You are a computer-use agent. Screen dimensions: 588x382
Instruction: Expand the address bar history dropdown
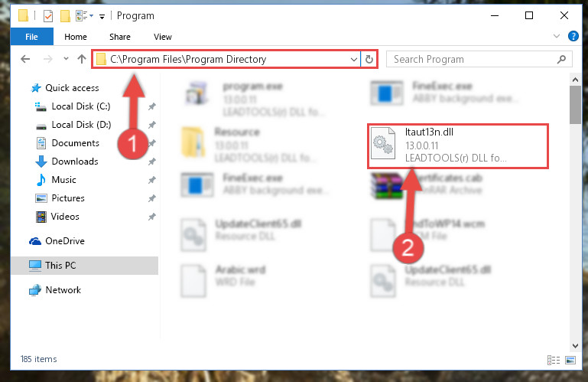pyautogui.click(x=353, y=60)
